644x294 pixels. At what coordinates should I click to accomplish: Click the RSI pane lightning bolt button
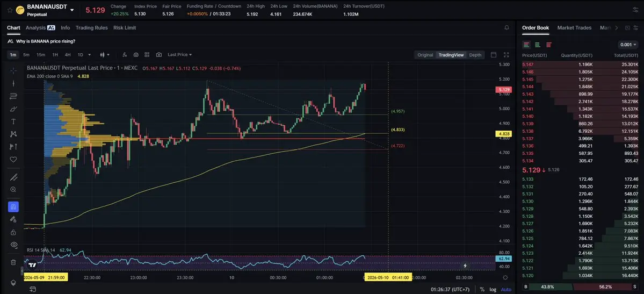pos(465,266)
